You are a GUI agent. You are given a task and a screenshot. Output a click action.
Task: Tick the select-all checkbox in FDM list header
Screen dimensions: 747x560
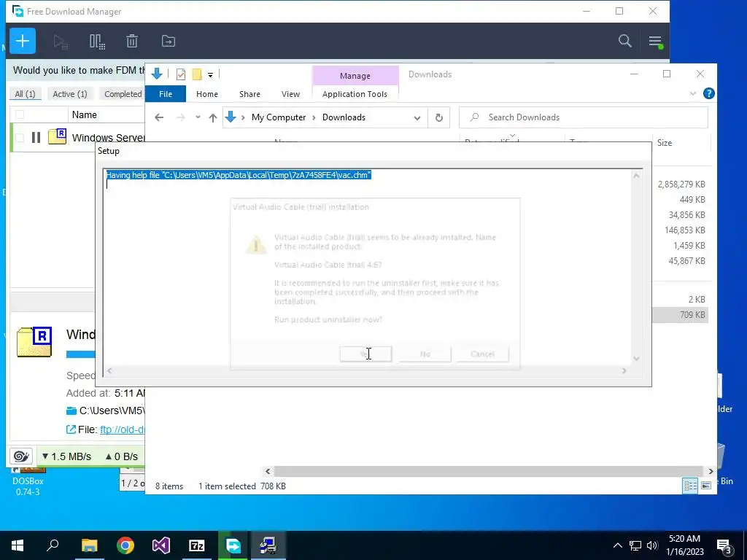click(x=20, y=114)
